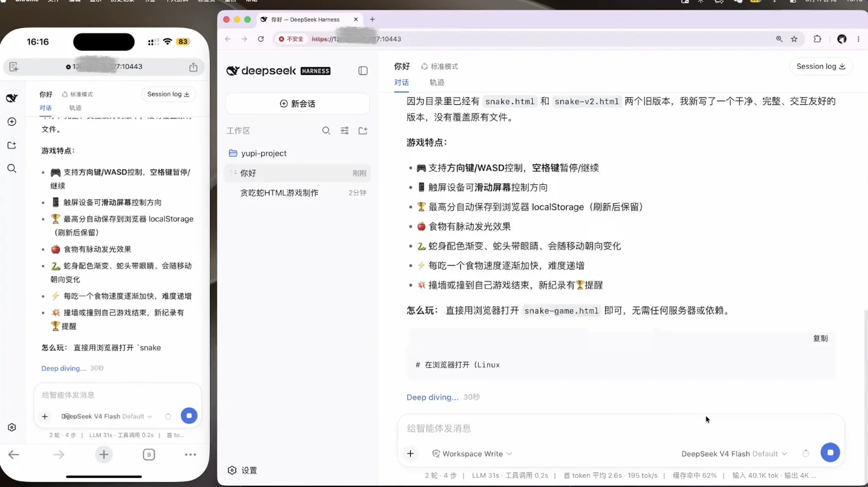Select the 你好 — DeepSeek Harness browser tab
The width and height of the screenshot is (868, 487).
pyautogui.click(x=309, y=20)
